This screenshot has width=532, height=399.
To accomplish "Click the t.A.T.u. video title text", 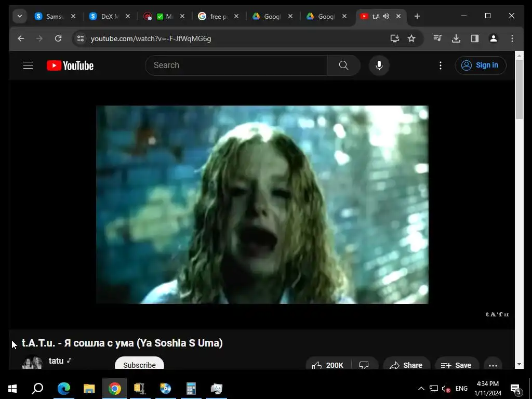I will 122,343.
